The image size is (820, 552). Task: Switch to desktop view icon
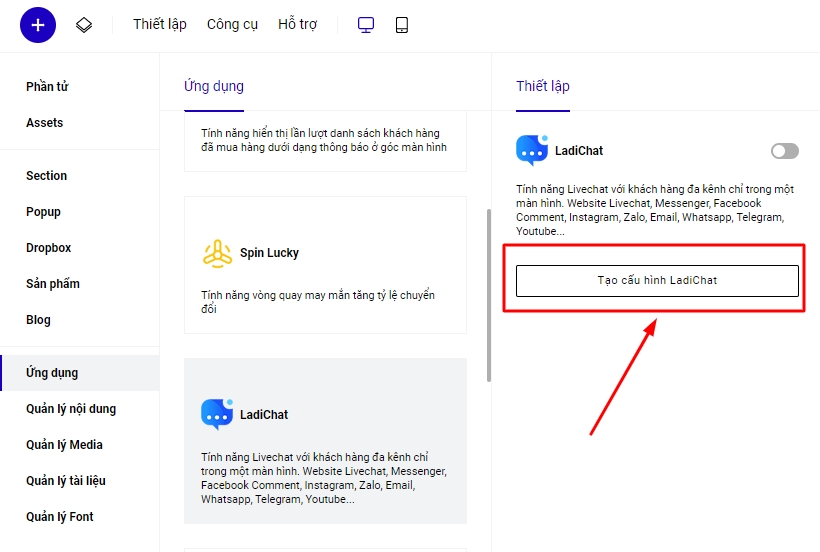366,25
